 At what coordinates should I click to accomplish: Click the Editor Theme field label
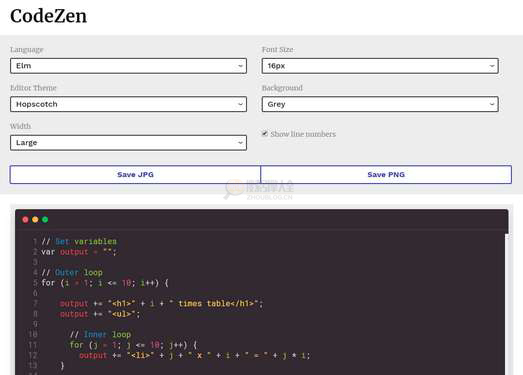33,88
